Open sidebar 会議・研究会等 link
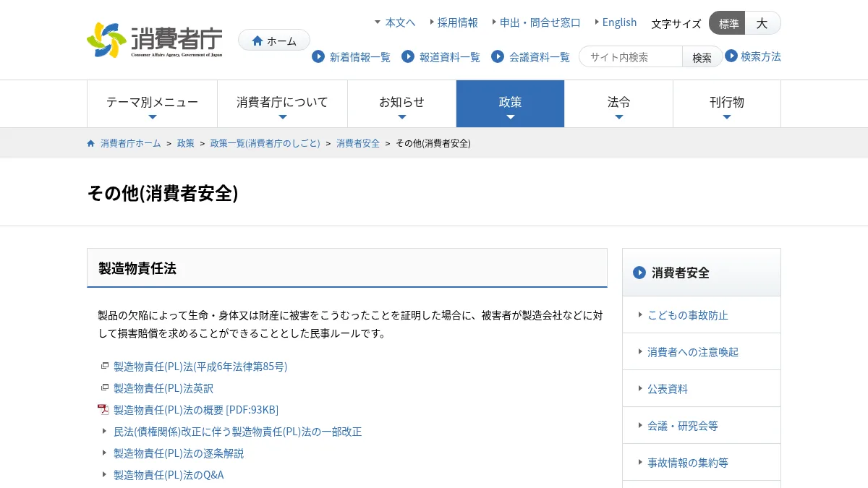Screen dimensions: 868x488 [683, 426]
